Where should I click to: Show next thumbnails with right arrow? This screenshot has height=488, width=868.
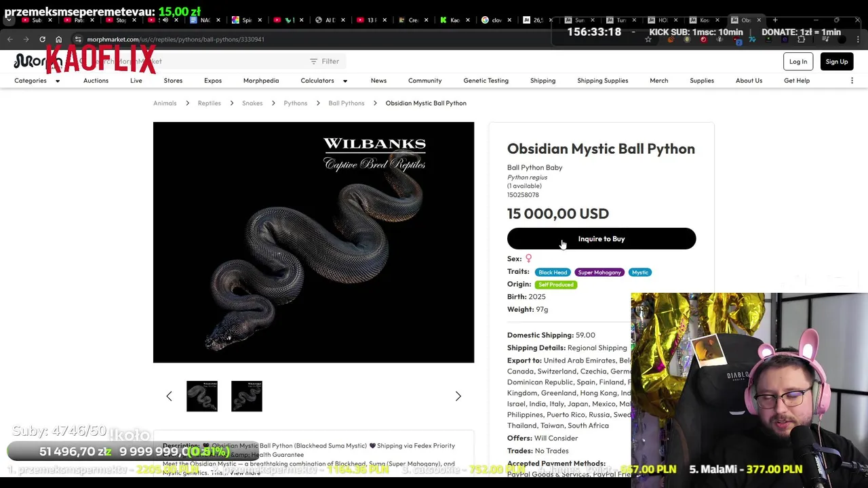(x=458, y=396)
